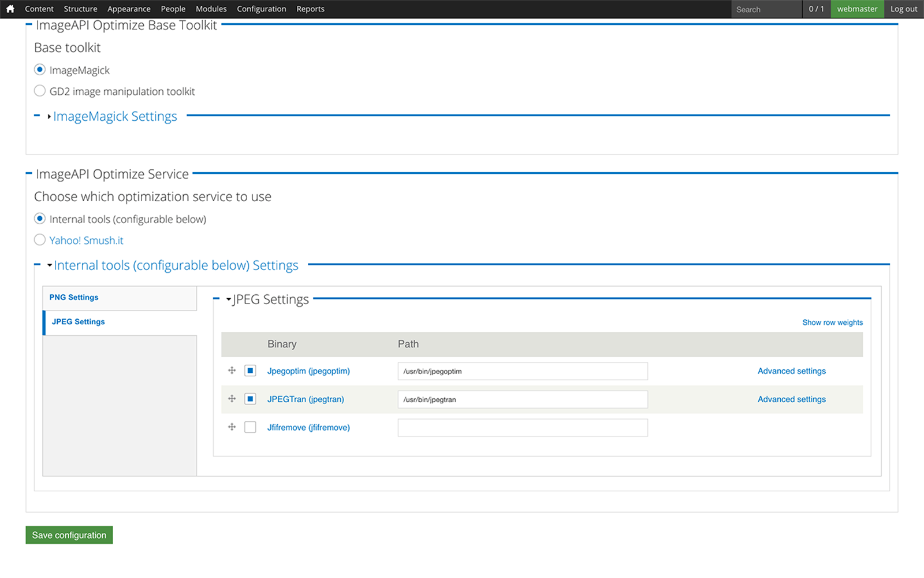Open the Configuration admin menu

[x=262, y=9]
